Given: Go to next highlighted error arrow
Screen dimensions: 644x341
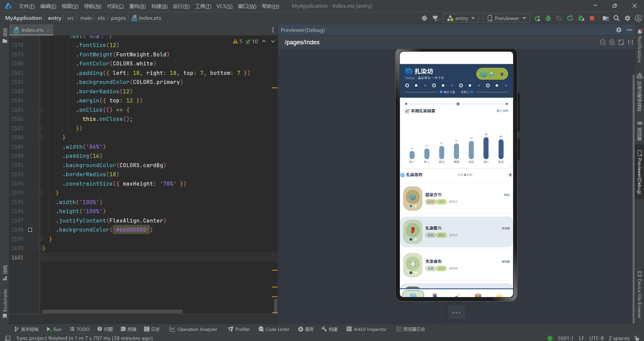Looking at the screenshot, I should point(273,41).
